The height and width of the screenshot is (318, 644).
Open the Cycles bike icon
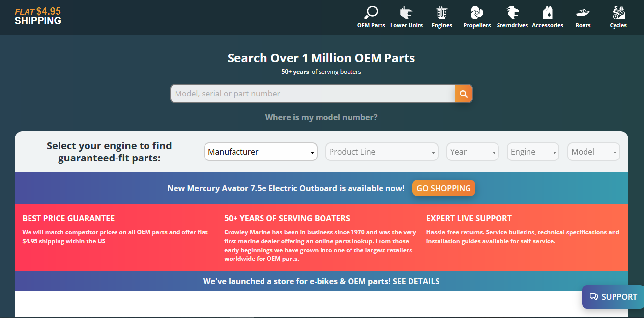pyautogui.click(x=618, y=12)
